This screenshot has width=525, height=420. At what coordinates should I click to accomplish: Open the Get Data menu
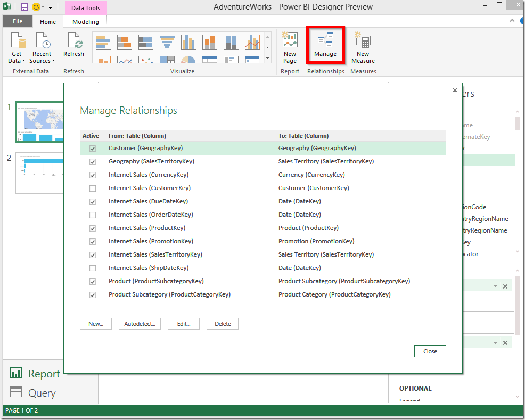[x=17, y=48]
